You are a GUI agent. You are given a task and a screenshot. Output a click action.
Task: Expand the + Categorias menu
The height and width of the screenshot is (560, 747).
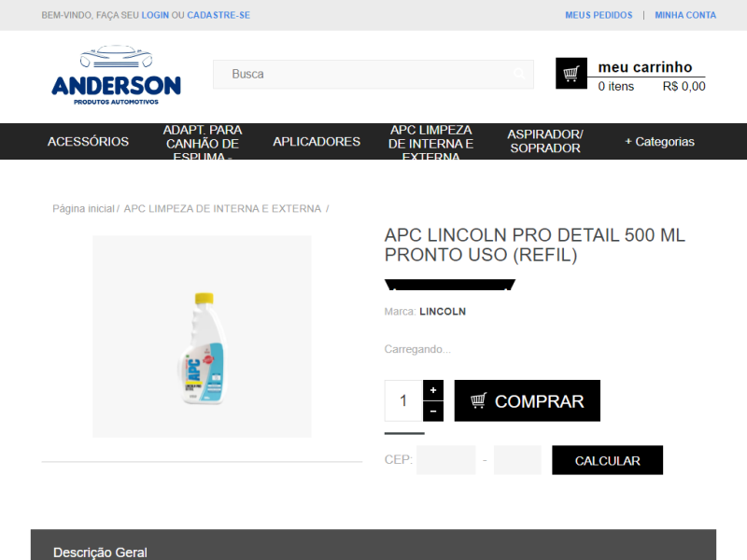point(660,142)
